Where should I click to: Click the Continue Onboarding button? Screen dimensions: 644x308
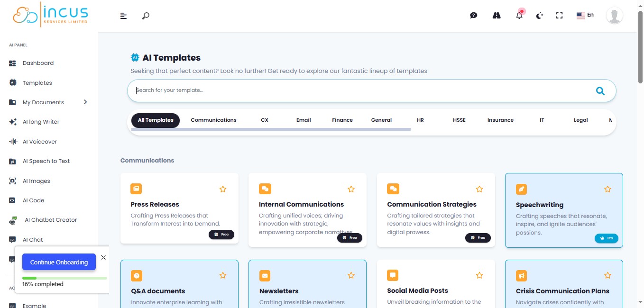(x=59, y=262)
